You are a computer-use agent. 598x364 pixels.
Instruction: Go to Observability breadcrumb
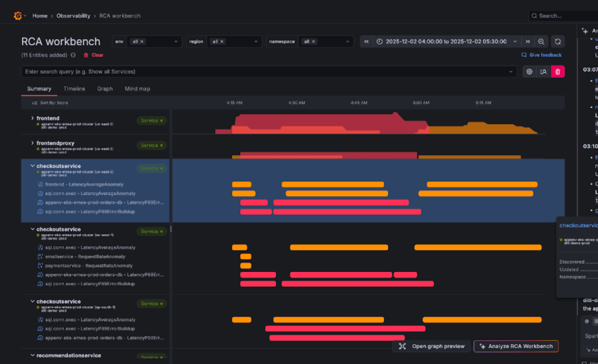tap(73, 16)
